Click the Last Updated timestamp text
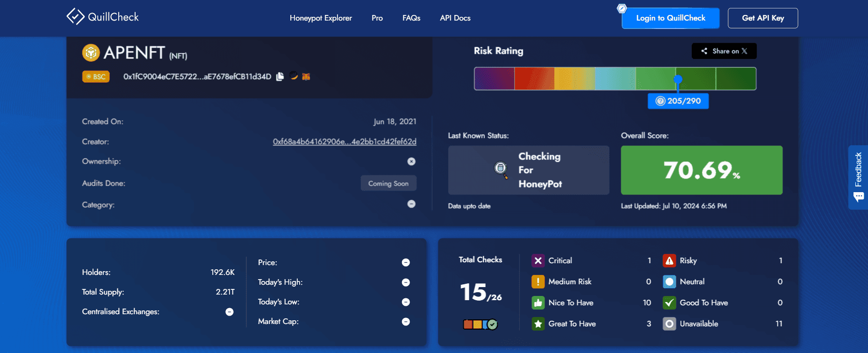 tap(674, 206)
